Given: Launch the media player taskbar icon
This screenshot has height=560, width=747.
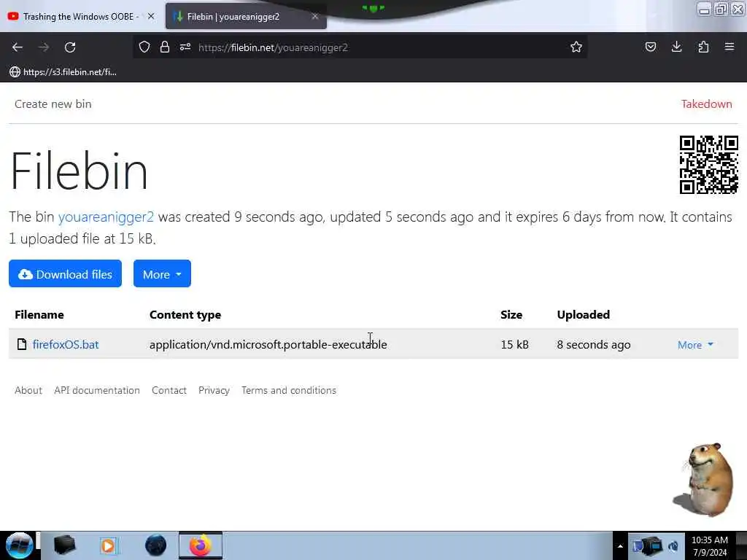Looking at the screenshot, I should pyautogui.click(x=108, y=545).
